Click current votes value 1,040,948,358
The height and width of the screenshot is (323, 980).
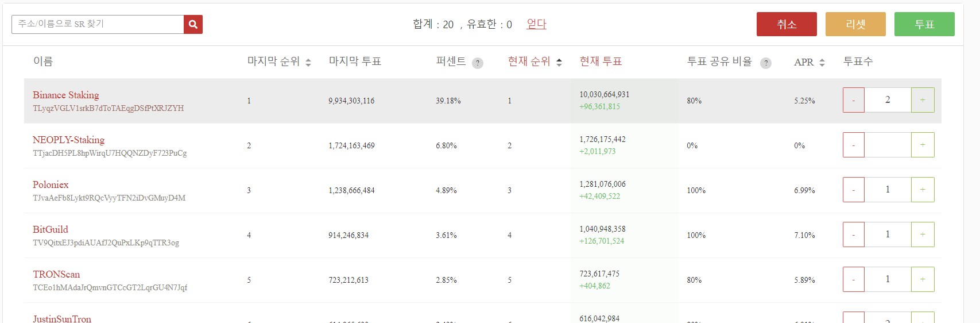click(603, 229)
